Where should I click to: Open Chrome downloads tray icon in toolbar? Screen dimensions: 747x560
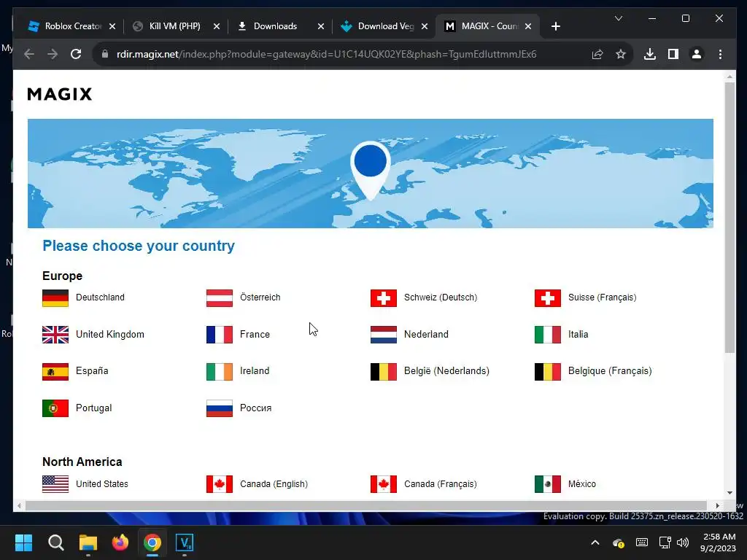click(x=650, y=54)
